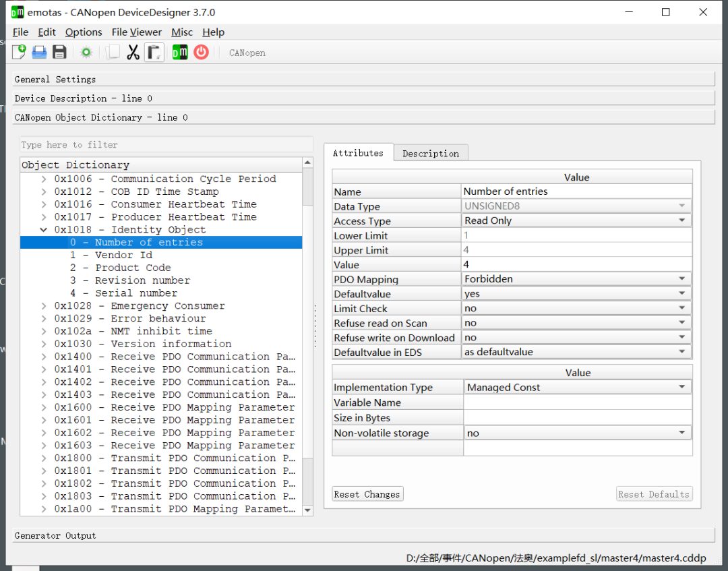This screenshot has height=571, width=728.
Task: Click the Type here to filter field
Action: click(x=166, y=144)
